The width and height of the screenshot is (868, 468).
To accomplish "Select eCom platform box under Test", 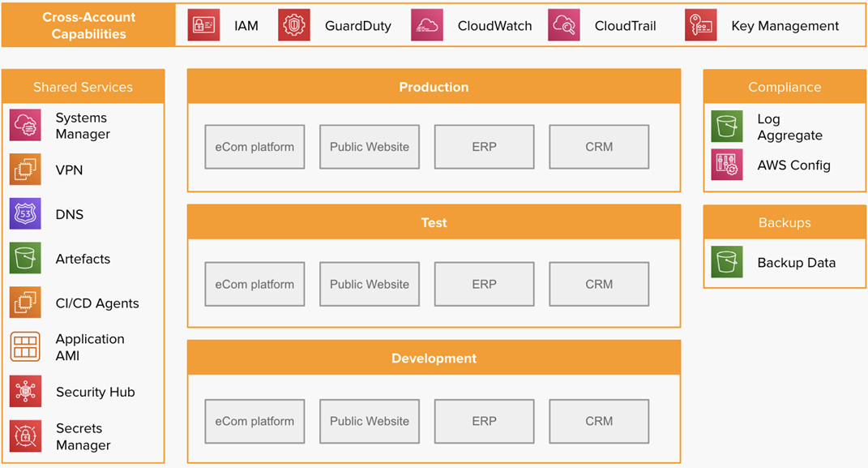I will pos(254,284).
